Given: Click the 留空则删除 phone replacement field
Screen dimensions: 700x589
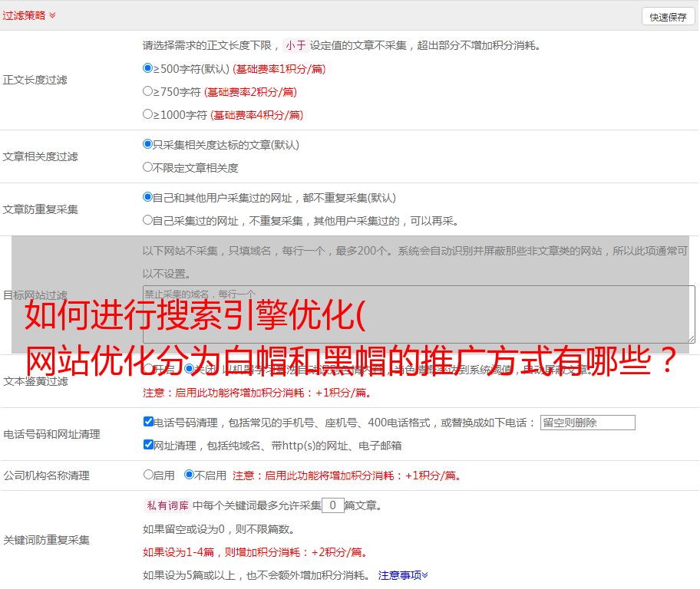Looking at the screenshot, I should tap(587, 423).
